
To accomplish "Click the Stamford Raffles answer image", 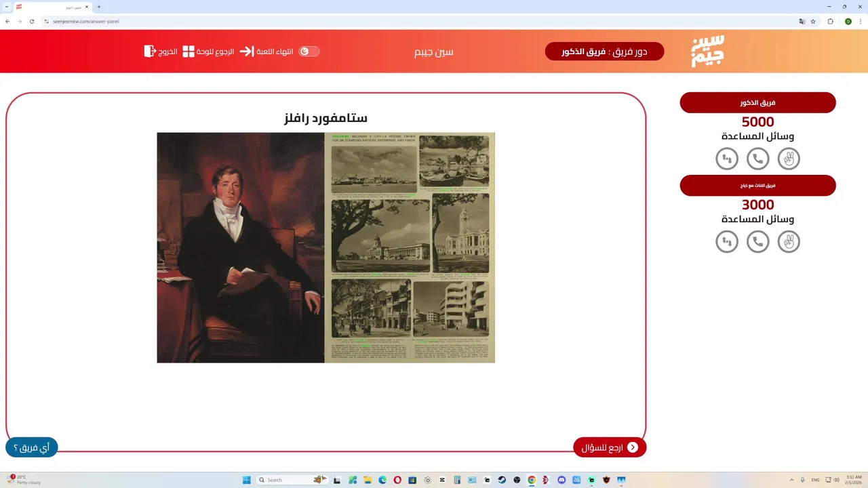I will click(x=325, y=247).
